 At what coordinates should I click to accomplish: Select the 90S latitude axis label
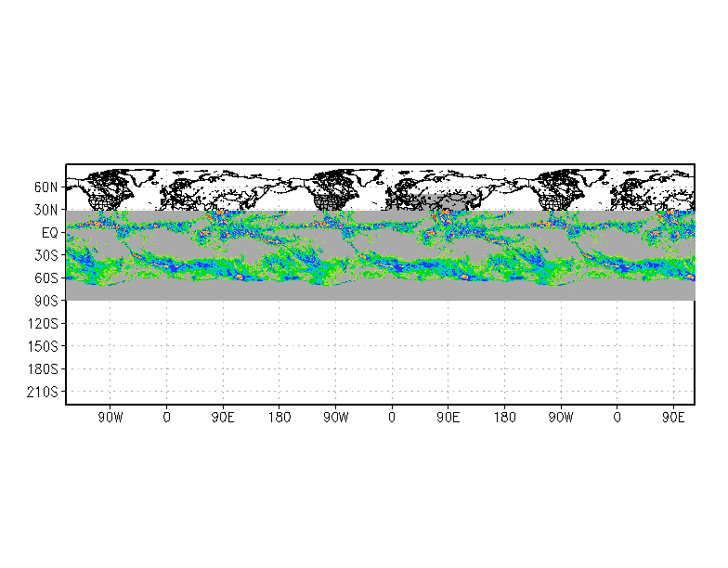click(x=46, y=301)
